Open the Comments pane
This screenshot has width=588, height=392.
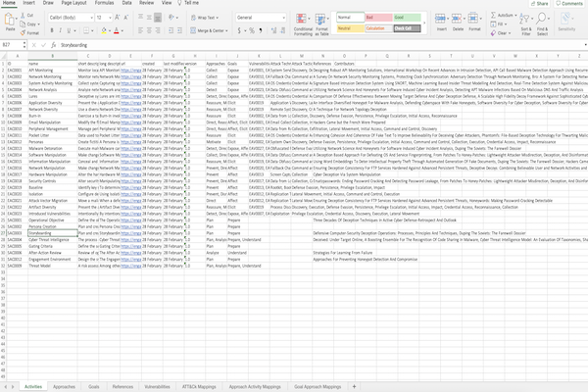point(569,3)
